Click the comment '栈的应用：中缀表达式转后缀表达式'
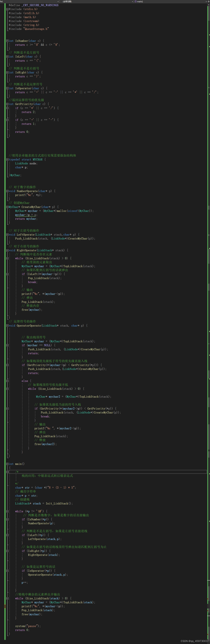The width and height of the screenshot is (210, 644). point(47,476)
